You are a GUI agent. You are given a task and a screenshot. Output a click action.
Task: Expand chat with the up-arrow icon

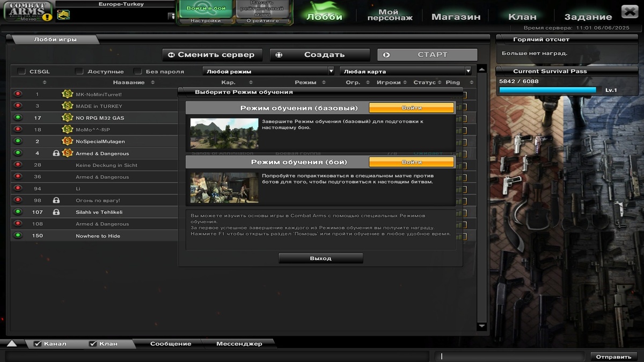coord(12,344)
